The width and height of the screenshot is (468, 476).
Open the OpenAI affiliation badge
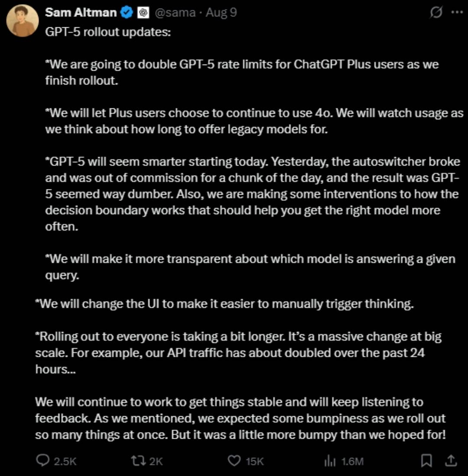[143, 13]
